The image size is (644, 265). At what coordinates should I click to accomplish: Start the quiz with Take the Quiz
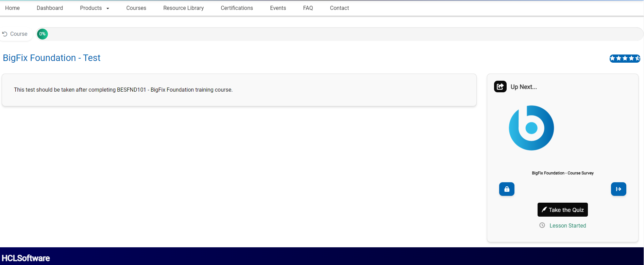tap(562, 210)
